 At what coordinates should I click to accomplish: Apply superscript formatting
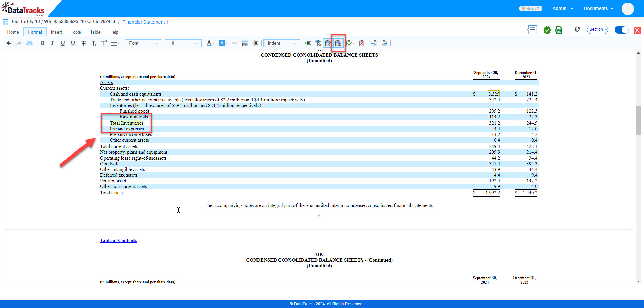pos(104,43)
